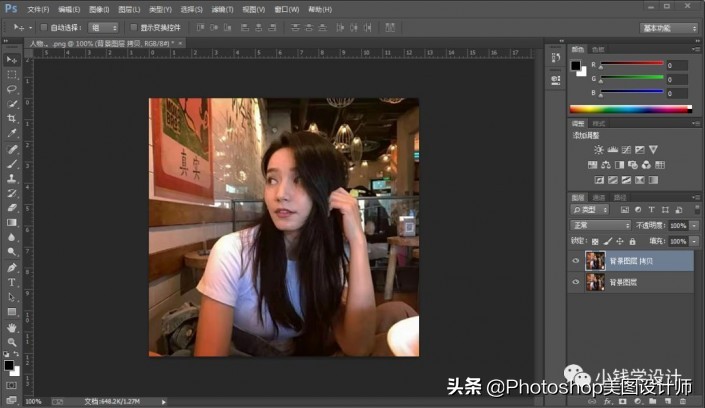
Task: Switch to the 通道 tab
Action: pos(598,197)
